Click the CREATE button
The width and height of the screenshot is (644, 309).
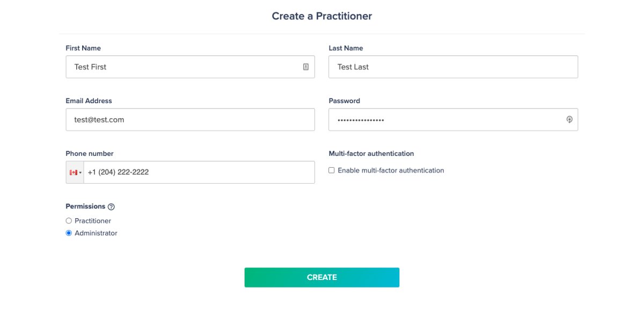coord(322,277)
